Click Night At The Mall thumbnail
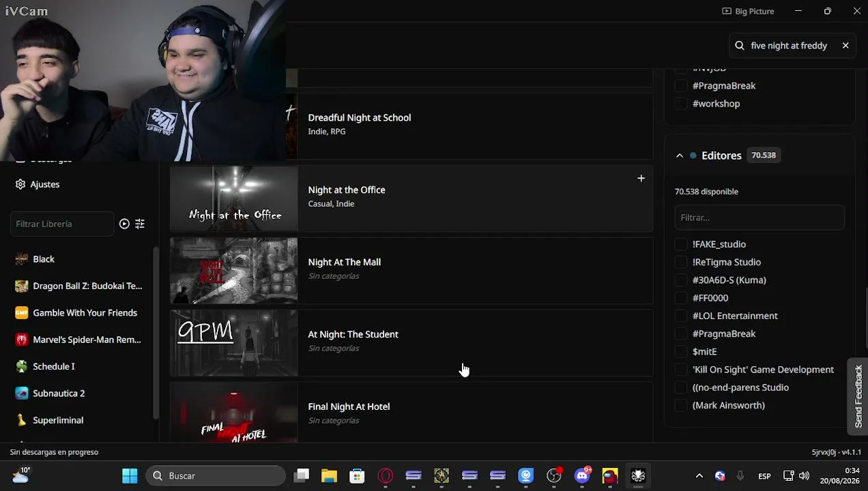 click(233, 271)
